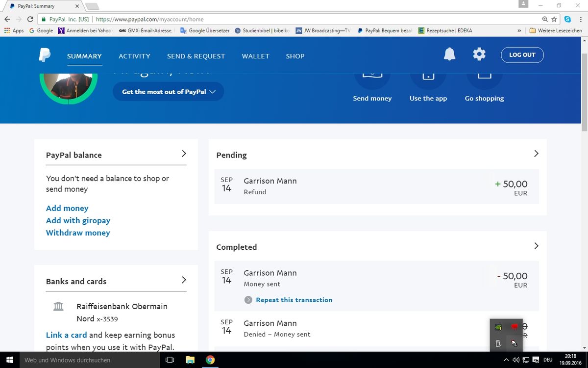Open account settings gear
The width and height of the screenshot is (588, 368).
point(479,54)
